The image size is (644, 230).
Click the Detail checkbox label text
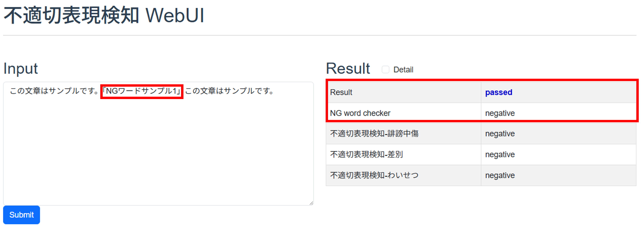tap(403, 70)
